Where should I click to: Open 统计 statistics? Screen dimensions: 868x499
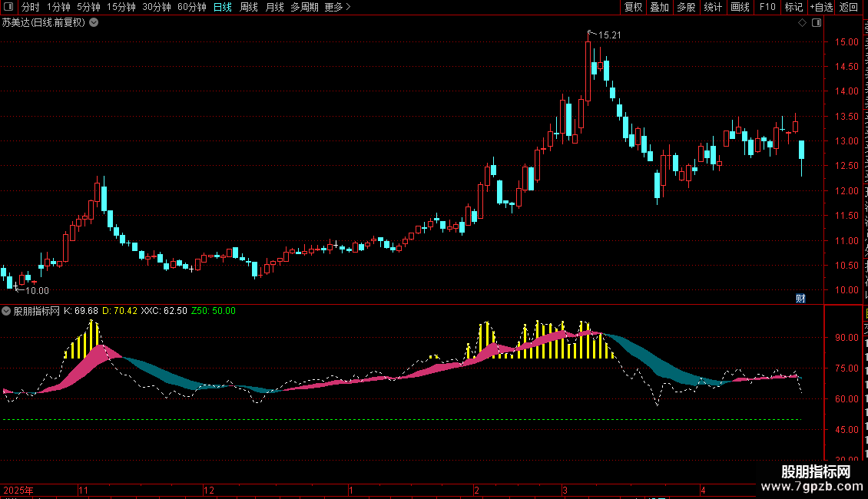point(713,7)
